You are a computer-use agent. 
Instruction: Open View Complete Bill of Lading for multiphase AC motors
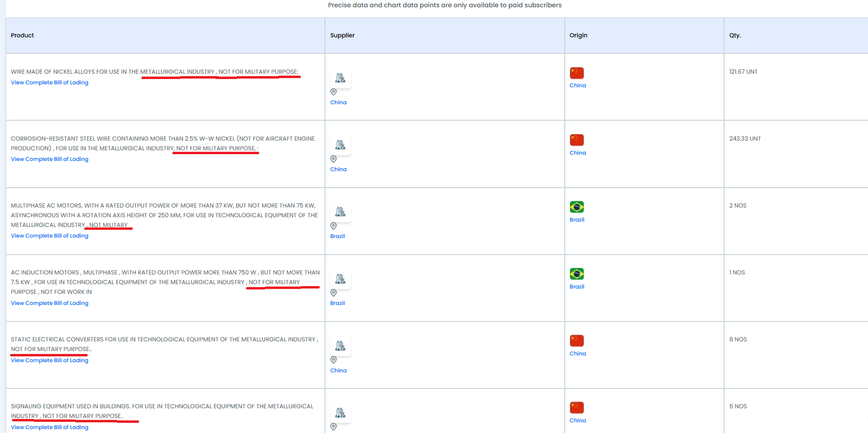pyautogui.click(x=49, y=236)
